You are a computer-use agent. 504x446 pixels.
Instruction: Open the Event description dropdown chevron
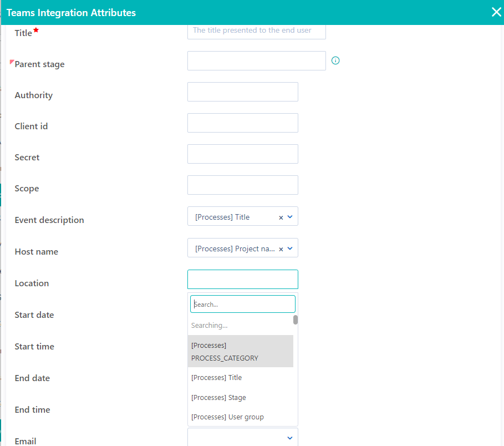click(x=289, y=216)
